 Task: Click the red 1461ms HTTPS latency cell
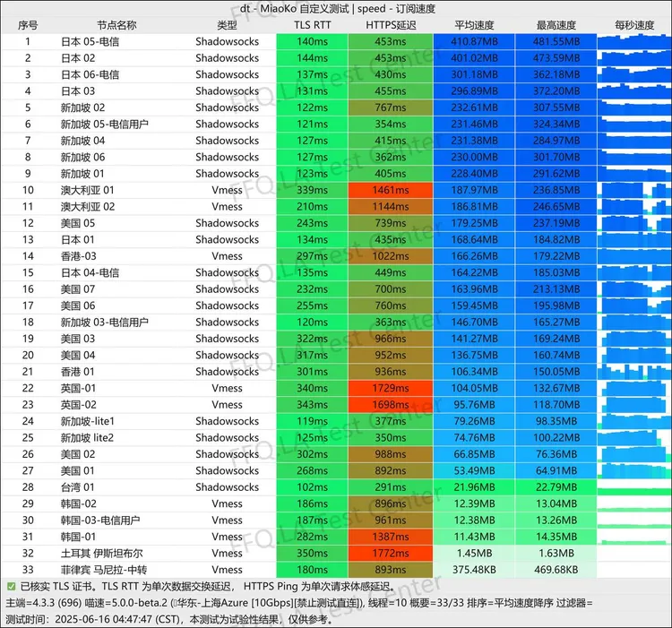click(391, 190)
